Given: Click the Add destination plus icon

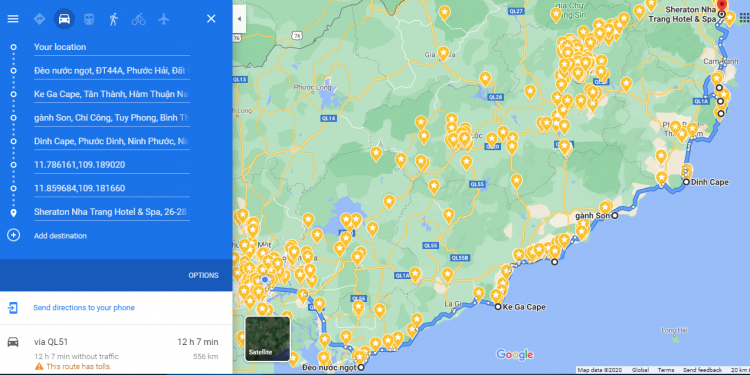Looking at the screenshot, I should tap(13, 235).
